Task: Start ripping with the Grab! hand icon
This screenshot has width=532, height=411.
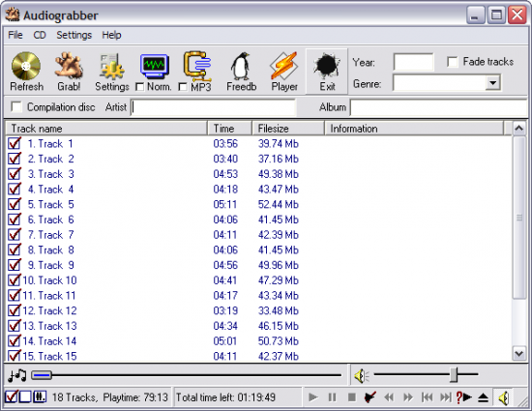Action: click(69, 66)
